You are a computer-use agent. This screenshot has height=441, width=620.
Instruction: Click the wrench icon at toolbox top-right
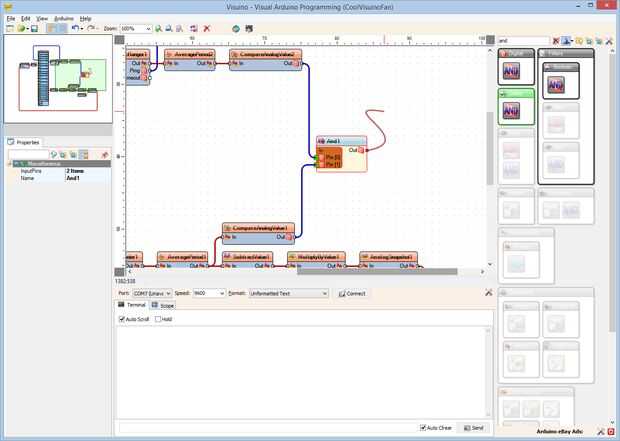[609, 41]
